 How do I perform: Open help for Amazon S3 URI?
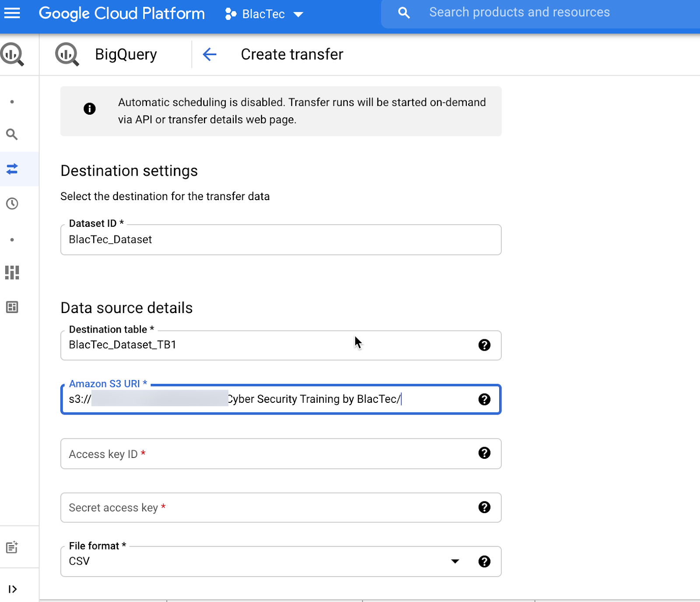tap(484, 399)
